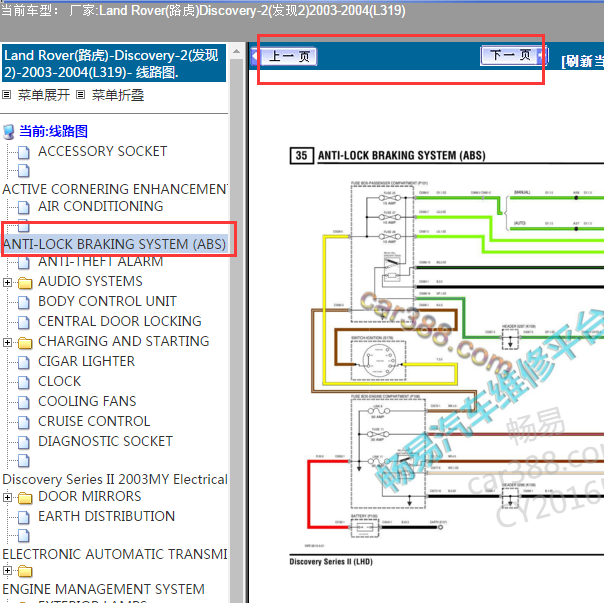This screenshot has width=604, height=603.
Task: Click the 上一页 previous page button
Action: pyautogui.click(x=289, y=57)
